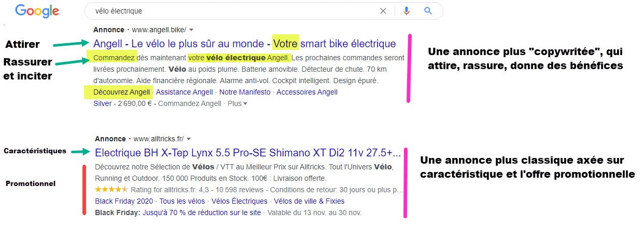Open the Black Friday 2020 sitelink
The height and width of the screenshot is (226, 644).
tap(124, 201)
